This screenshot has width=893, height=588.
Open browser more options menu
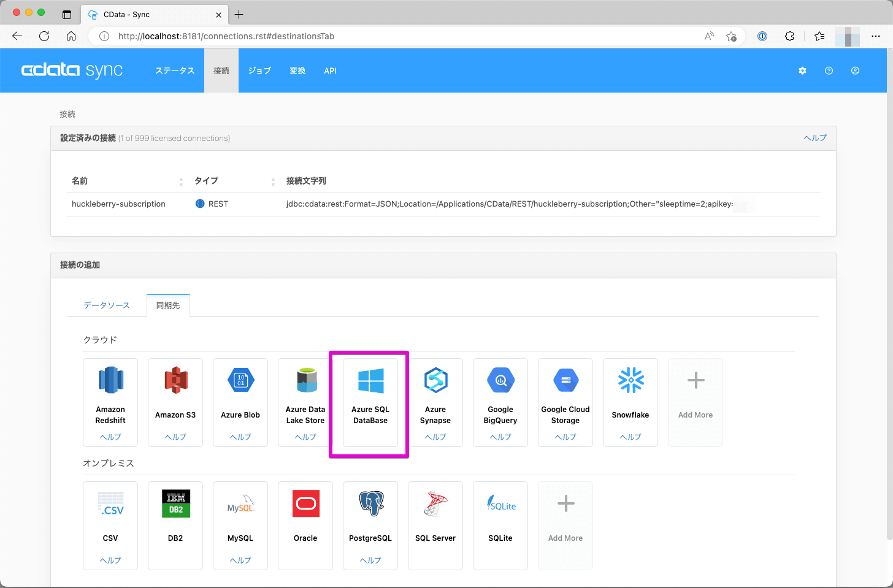[875, 36]
